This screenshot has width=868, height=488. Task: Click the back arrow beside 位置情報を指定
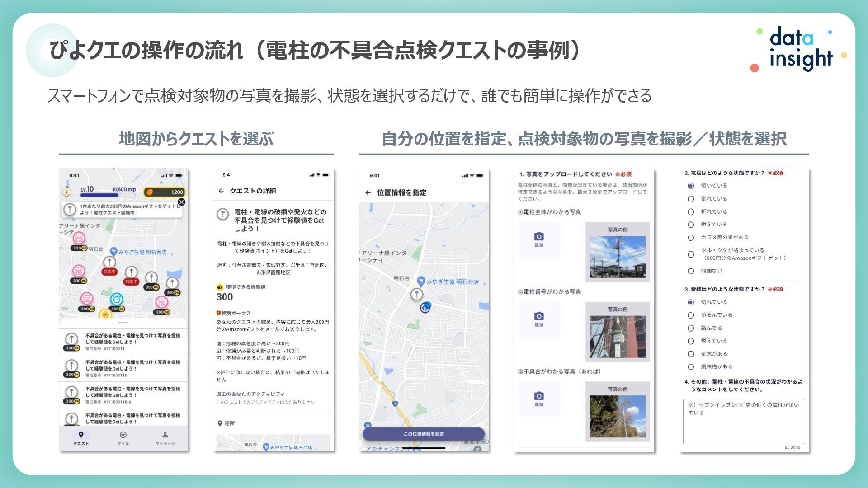(368, 193)
